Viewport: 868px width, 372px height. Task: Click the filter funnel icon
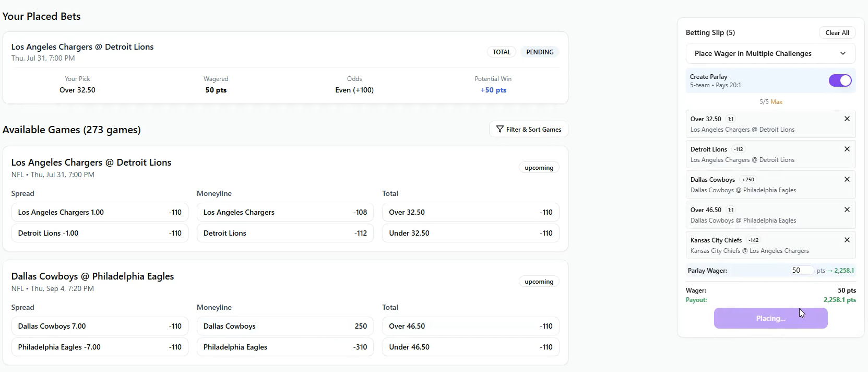(500, 129)
